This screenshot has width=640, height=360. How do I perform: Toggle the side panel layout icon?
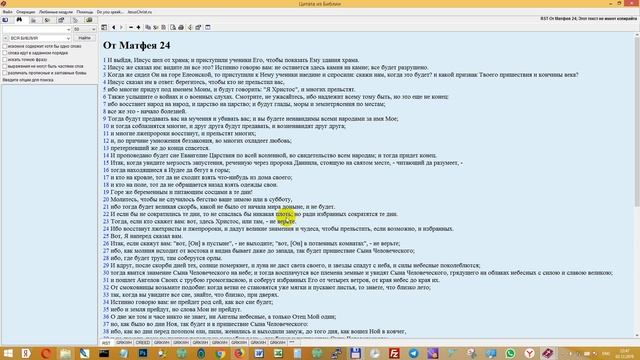[104, 27]
